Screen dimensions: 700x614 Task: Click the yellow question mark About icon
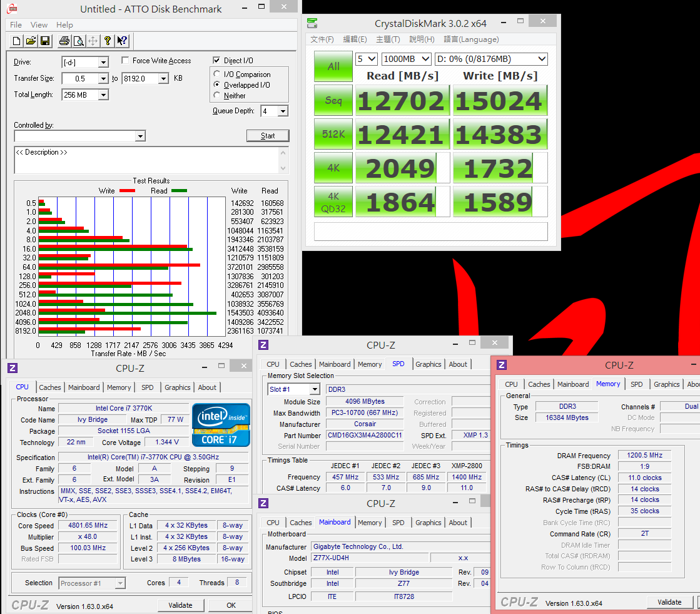108,41
